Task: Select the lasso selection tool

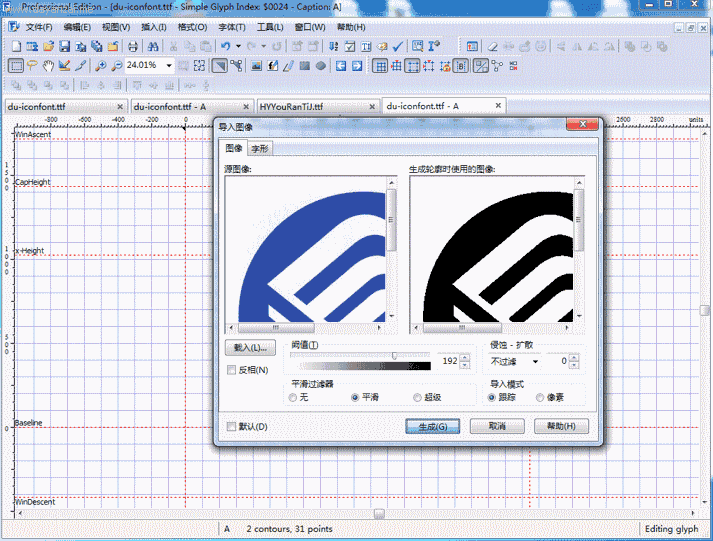Action: click(32, 66)
